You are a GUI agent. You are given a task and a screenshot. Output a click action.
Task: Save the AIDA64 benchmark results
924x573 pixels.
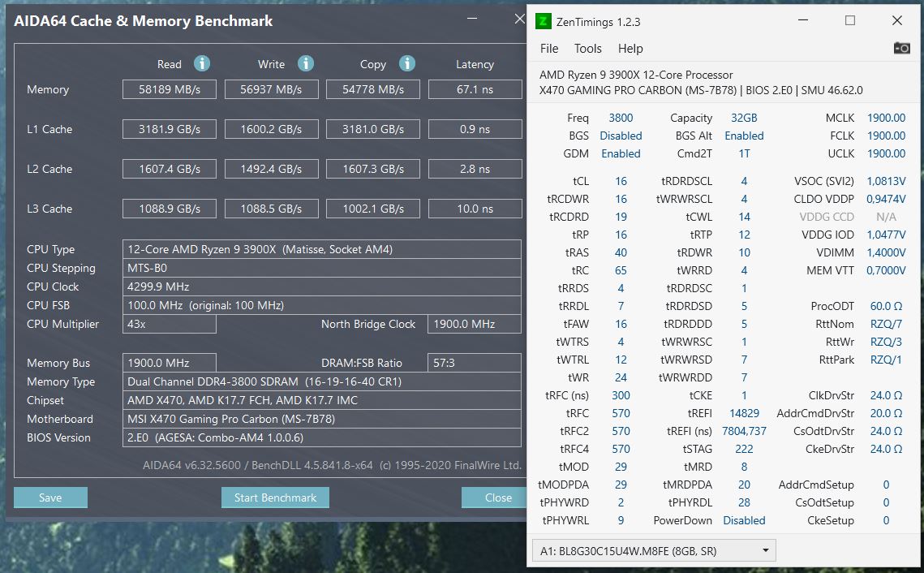[x=50, y=498]
